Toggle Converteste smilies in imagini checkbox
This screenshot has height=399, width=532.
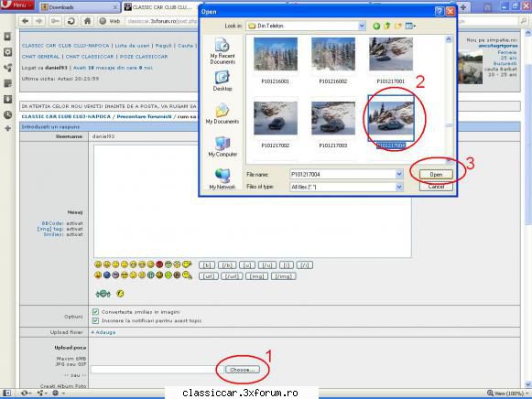(95, 311)
